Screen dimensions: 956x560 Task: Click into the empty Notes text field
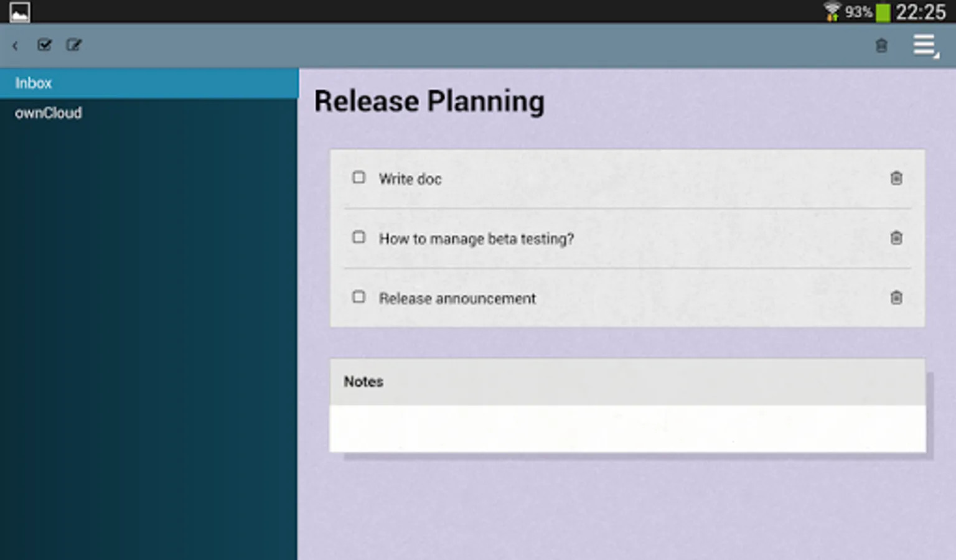[627, 429]
